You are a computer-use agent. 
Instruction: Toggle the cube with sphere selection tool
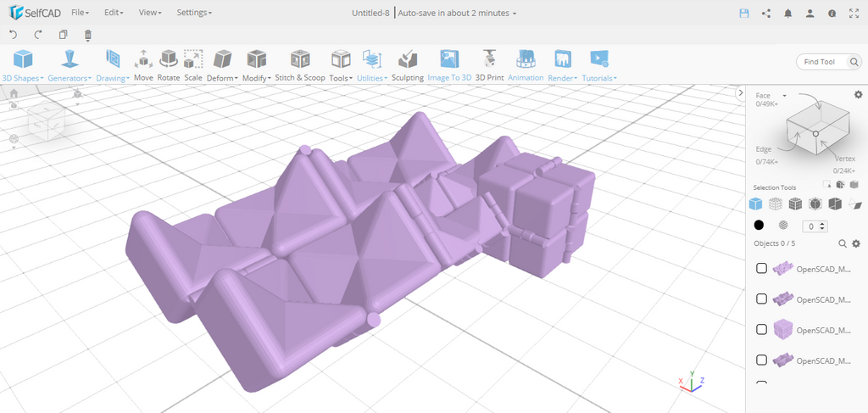[x=815, y=204]
